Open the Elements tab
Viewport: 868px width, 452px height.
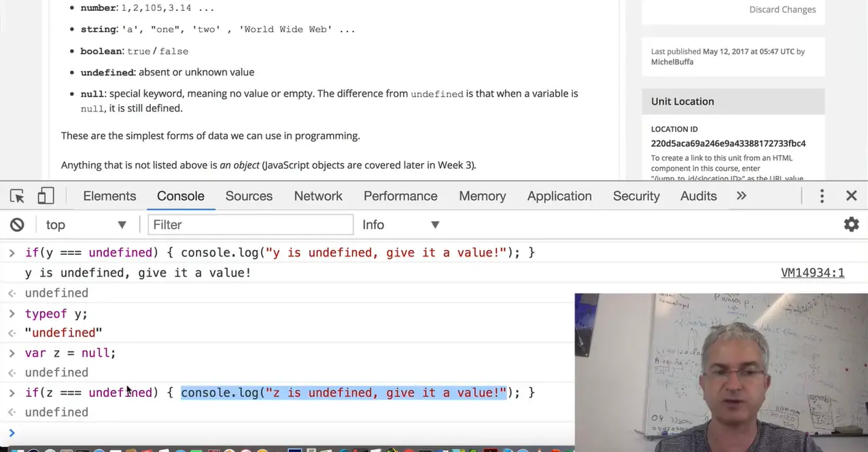(x=109, y=196)
